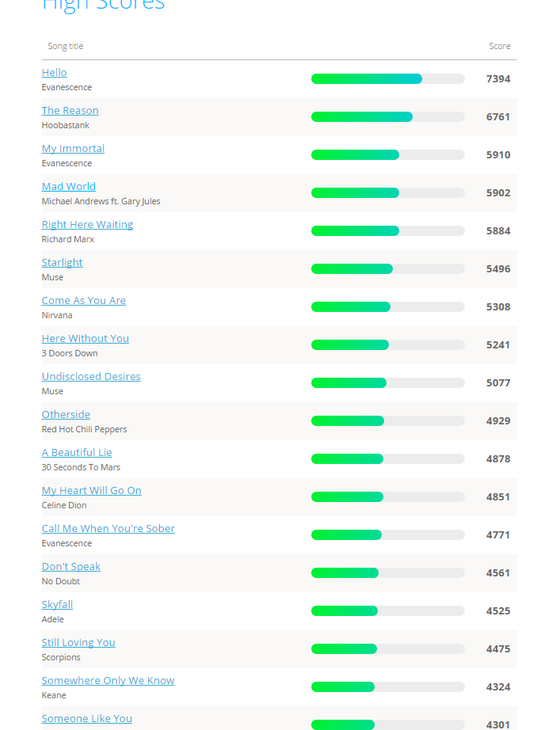Click "The Reason" song link
The width and height of the screenshot is (560, 730).
click(x=70, y=111)
